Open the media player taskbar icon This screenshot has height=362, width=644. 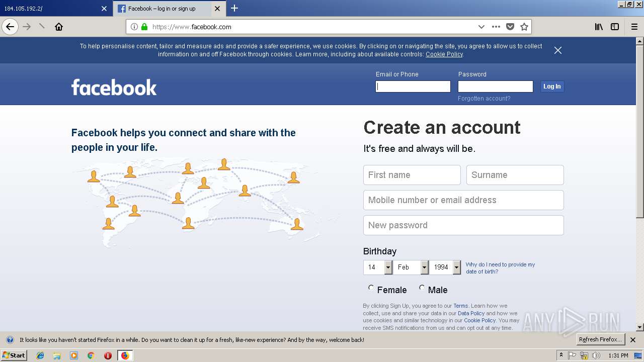click(74, 355)
